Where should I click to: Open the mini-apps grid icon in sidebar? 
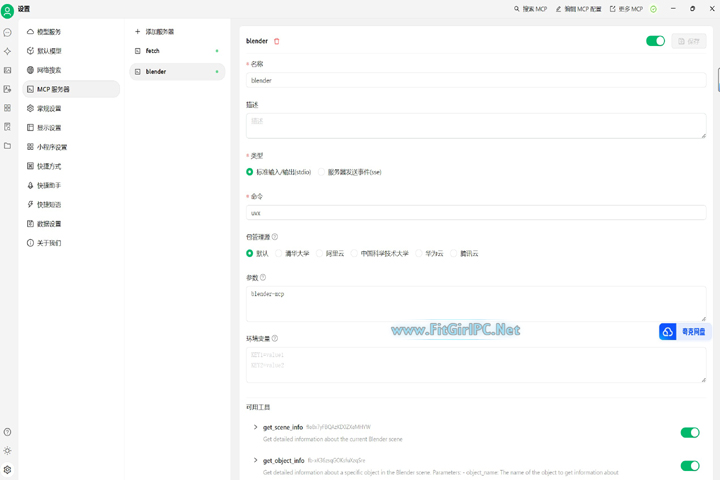coord(7,108)
